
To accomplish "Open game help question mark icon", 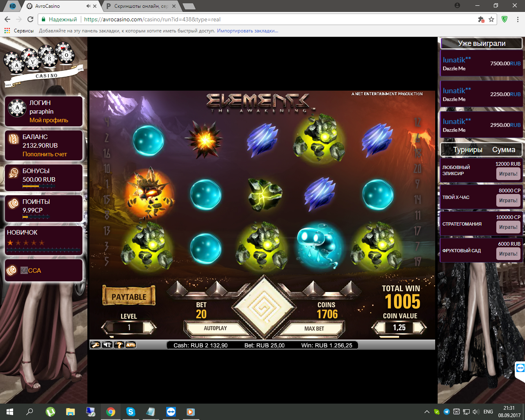I will click(x=119, y=345).
